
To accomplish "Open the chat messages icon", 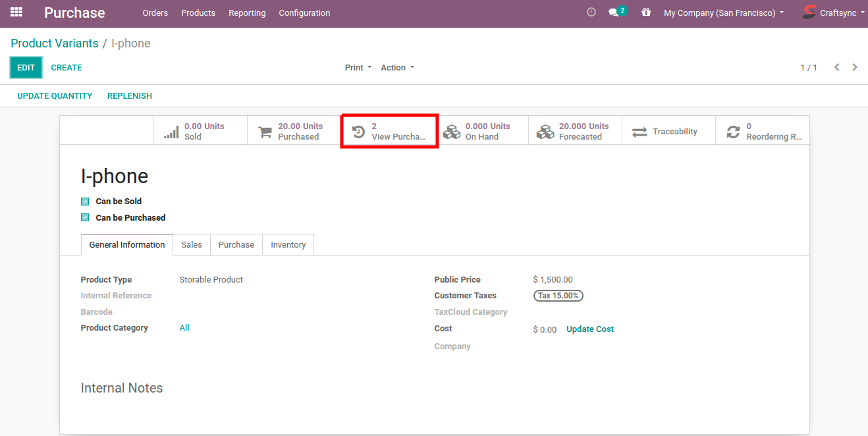I will pyautogui.click(x=614, y=13).
